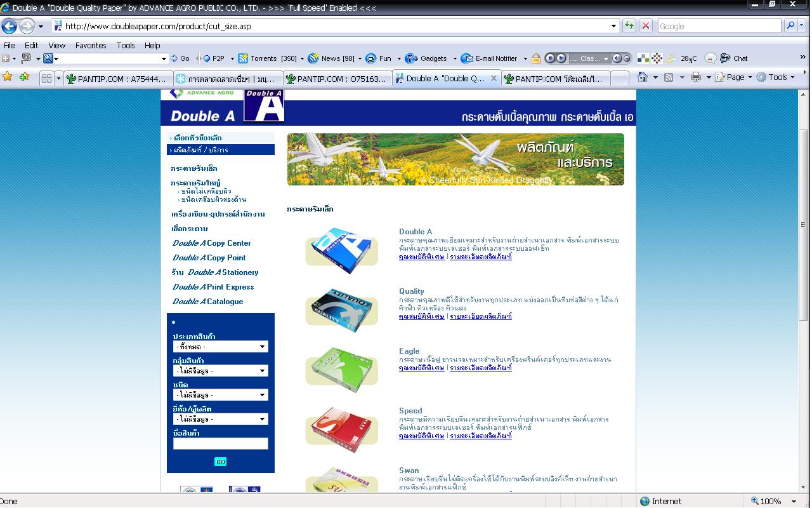Open the radio station Clas... dropdown
Screen dimensions: 812x508
(x=606, y=58)
